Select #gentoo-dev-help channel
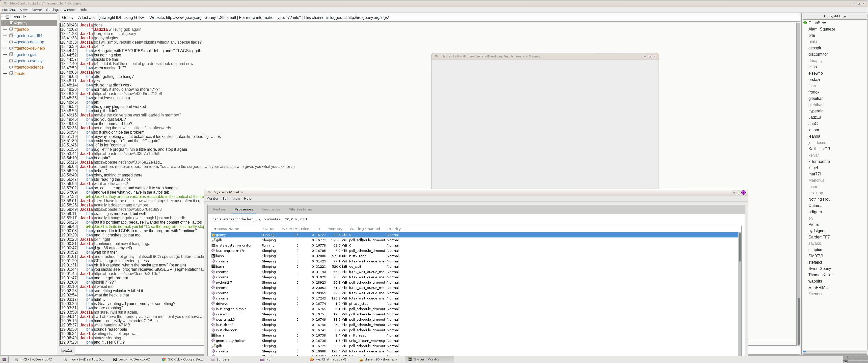This screenshot has width=868, height=363. [x=29, y=48]
